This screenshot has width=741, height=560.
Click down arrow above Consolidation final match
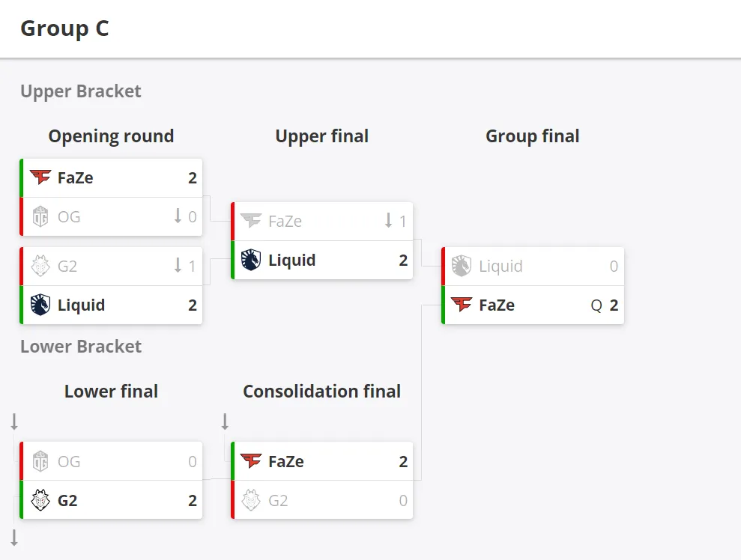click(225, 421)
